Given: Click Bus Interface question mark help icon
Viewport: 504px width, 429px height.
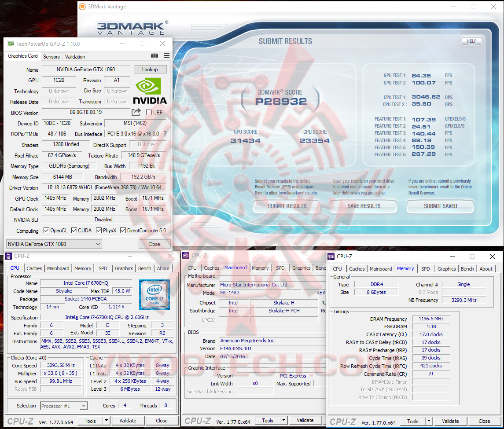Looking at the screenshot, I should pos(165,134).
